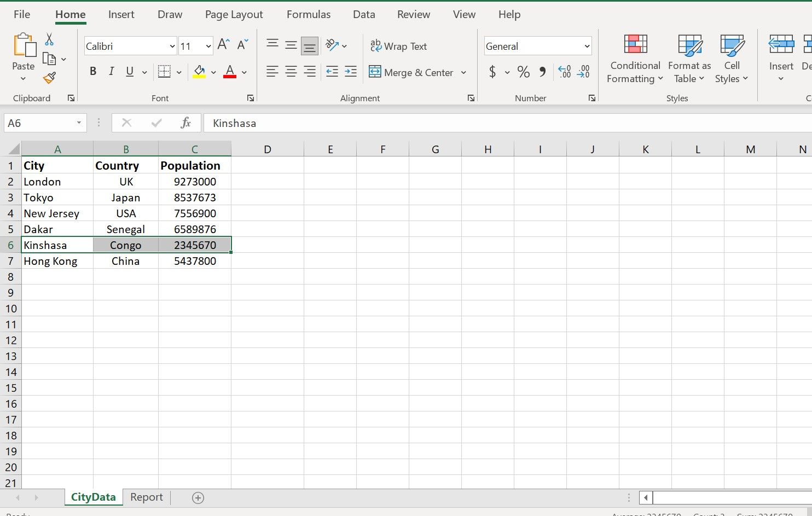The image size is (812, 516).
Task: Apply underline to the selected cells
Action: [x=129, y=72]
